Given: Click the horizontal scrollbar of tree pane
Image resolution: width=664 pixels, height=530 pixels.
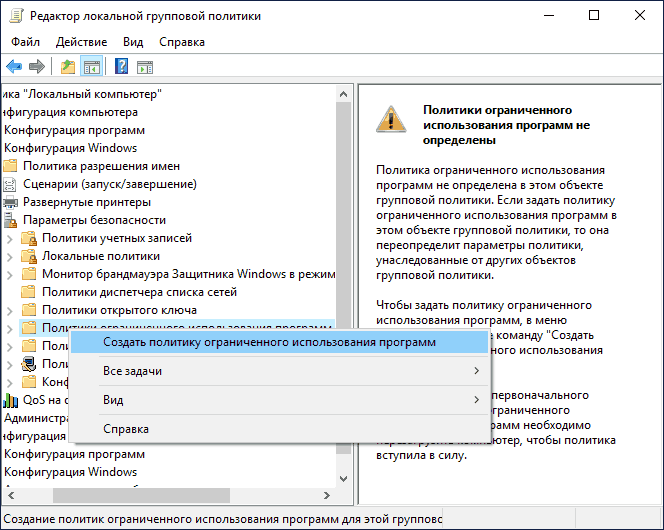Looking at the screenshot, I should coord(140,495).
